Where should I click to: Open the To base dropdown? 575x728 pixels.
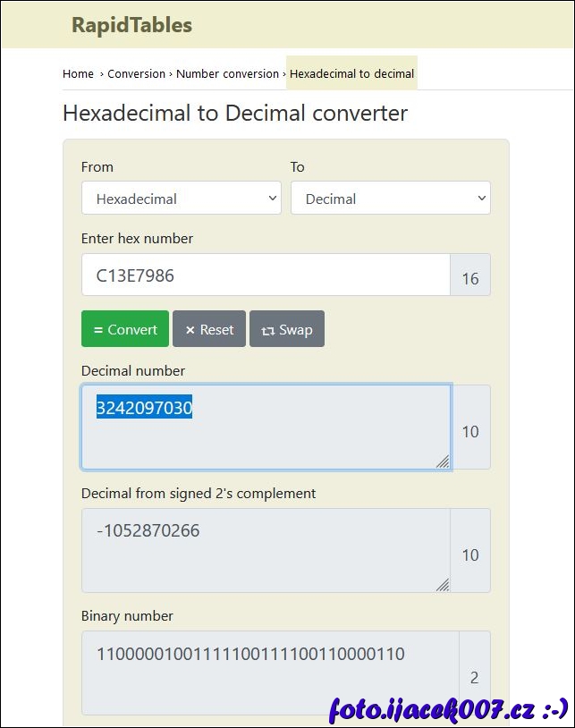[x=390, y=199]
